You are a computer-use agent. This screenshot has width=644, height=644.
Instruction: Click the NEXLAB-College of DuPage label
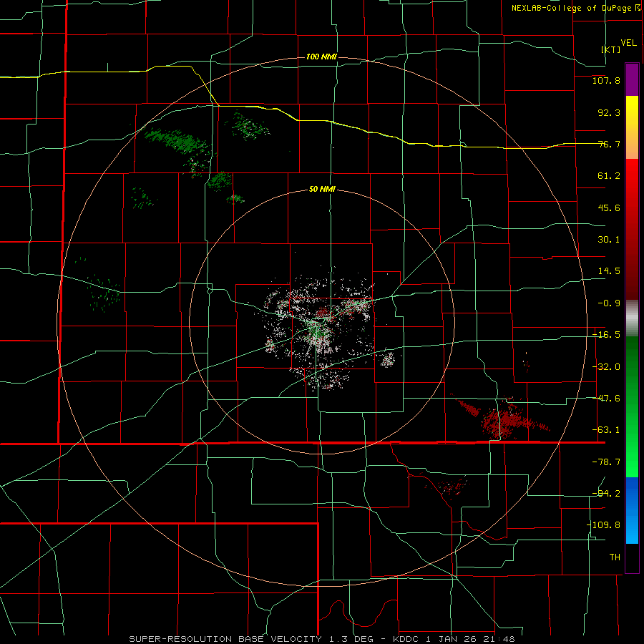coord(576,8)
